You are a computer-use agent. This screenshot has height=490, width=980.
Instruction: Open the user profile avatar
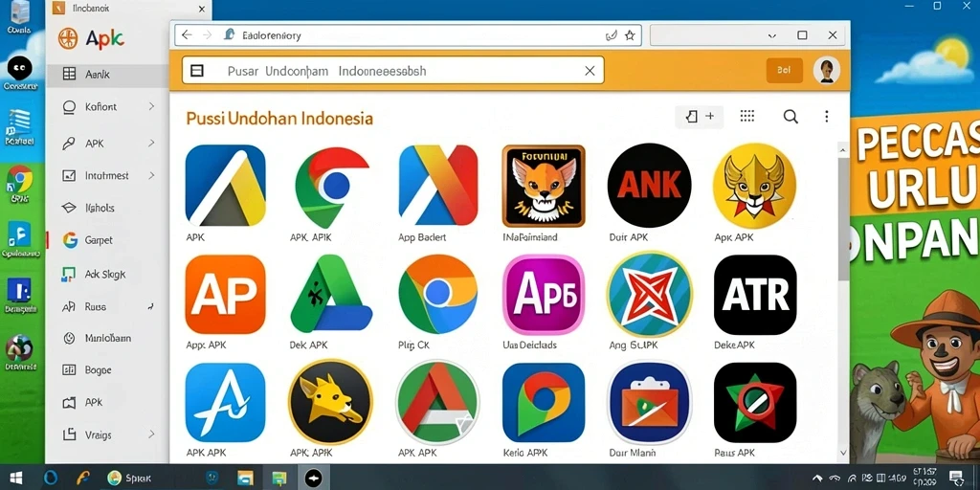point(826,71)
